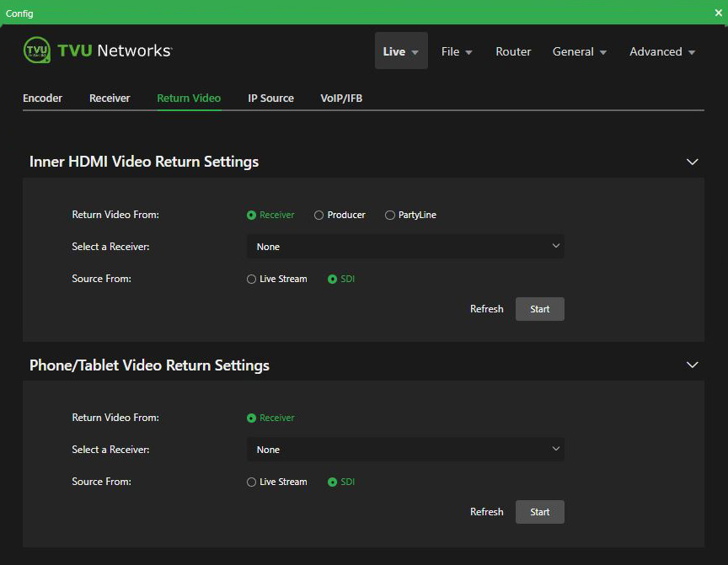Image resolution: width=728 pixels, height=565 pixels.
Task: Click the Config window close icon
Action: [x=718, y=13]
